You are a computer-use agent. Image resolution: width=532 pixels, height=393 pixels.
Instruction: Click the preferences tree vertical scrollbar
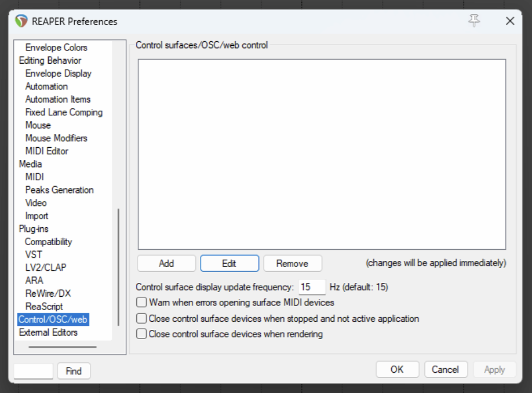(x=118, y=267)
